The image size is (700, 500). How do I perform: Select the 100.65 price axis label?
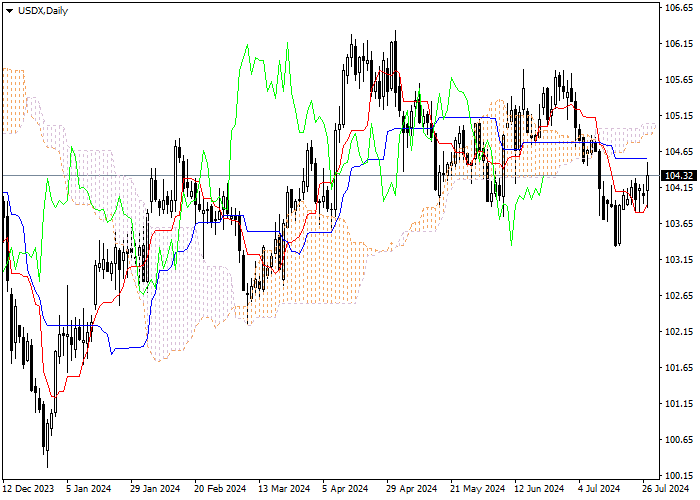pyautogui.click(x=679, y=439)
